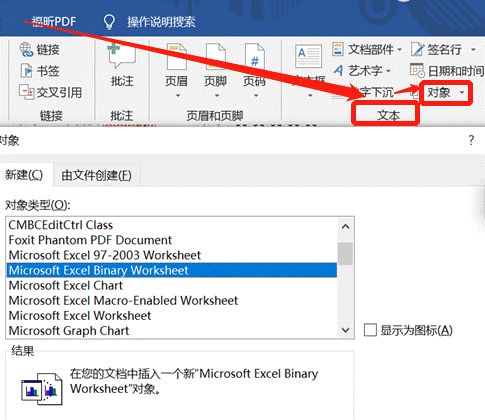Click the object list scroll up arrow

click(x=346, y=227)
